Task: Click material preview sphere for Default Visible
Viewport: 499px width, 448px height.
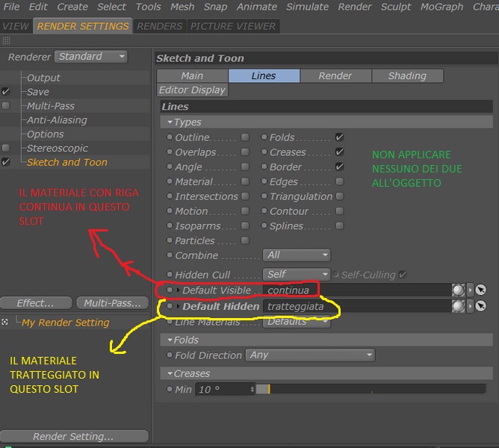Action: (458, 290)
